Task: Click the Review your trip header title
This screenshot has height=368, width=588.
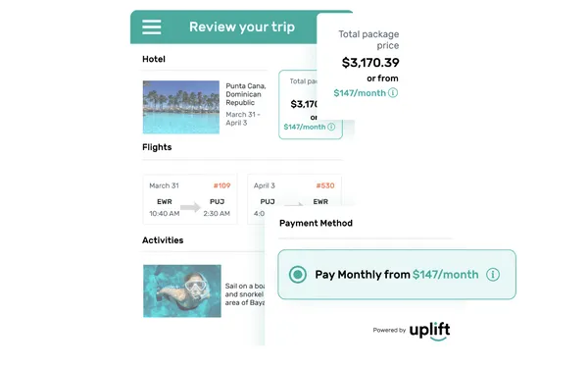Action: 242,27
